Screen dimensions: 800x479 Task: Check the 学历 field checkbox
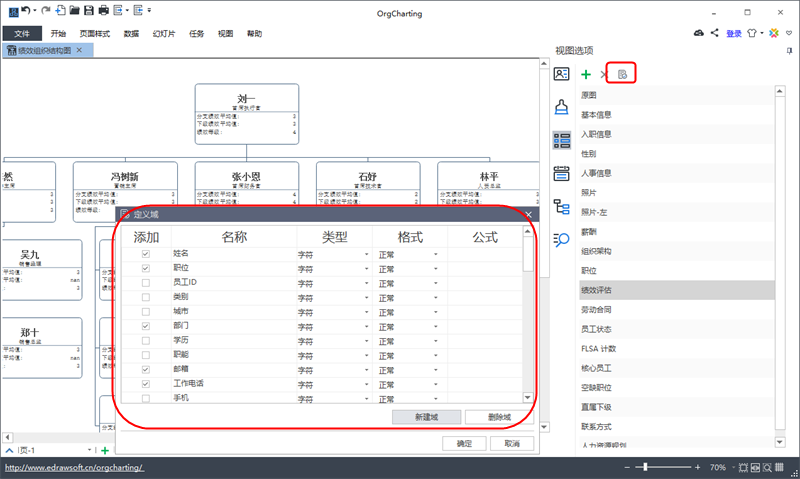pyautogui.click(x=145, y=340)
